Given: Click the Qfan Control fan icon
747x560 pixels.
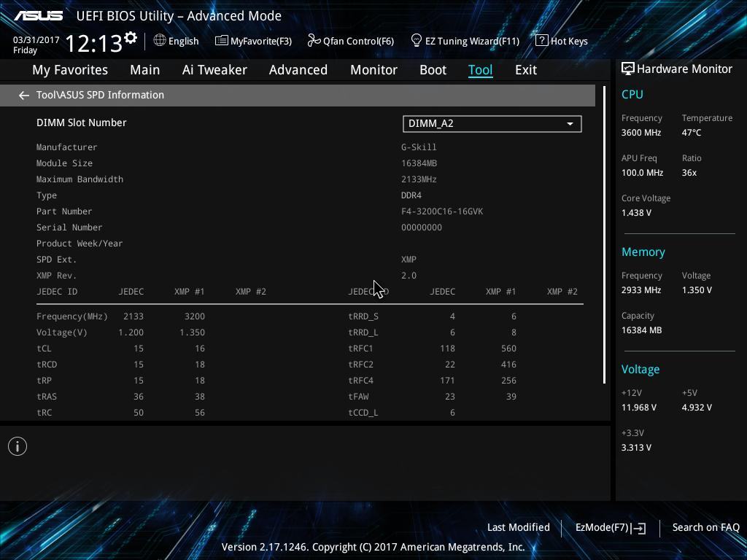Looking at the screenshot, I should click(314, 41).
